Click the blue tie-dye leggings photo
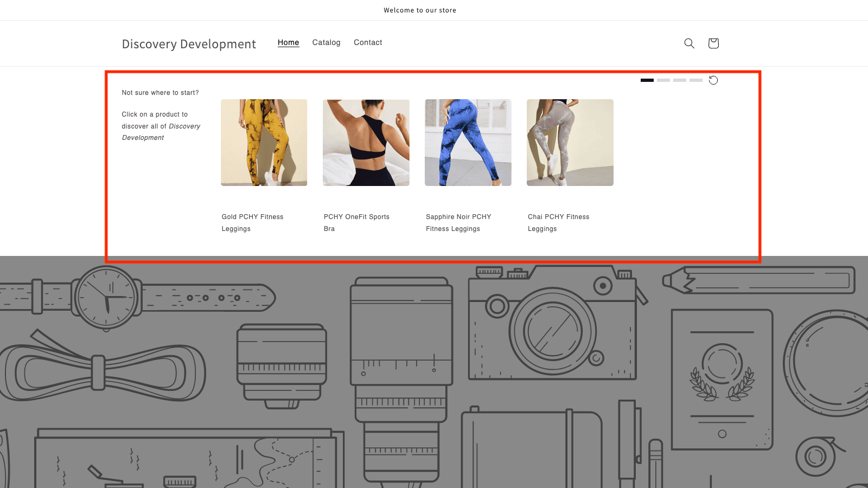 coord(468,142)
